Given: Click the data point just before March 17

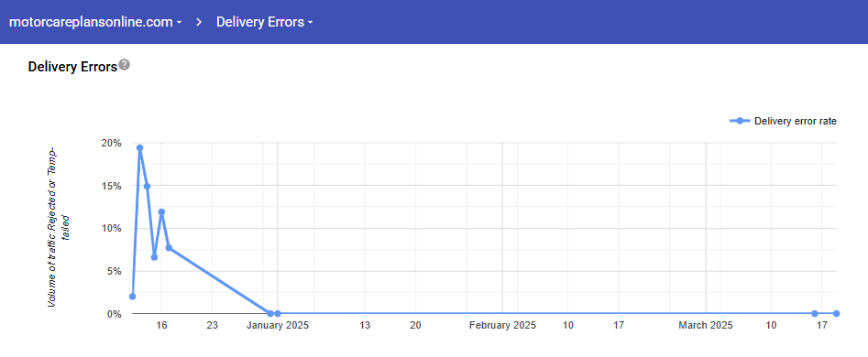Looking at the screenshot, I should pyautogui.click(x=815, y=313).
